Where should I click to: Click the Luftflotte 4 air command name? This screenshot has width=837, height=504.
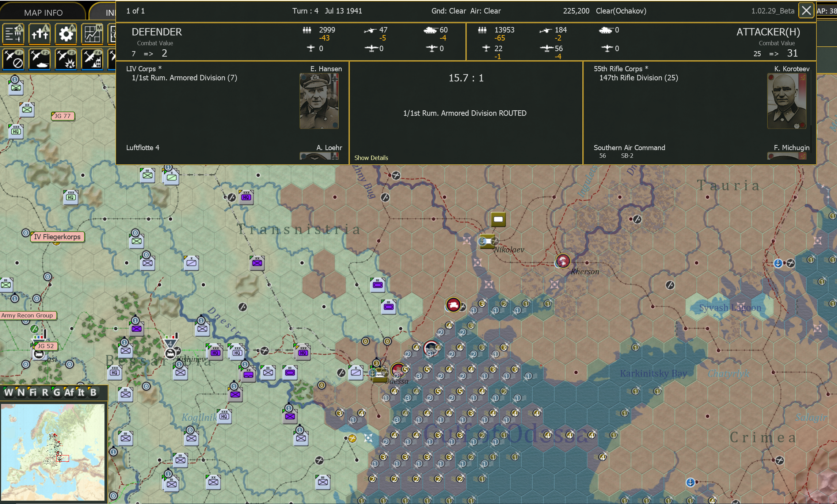(x=143, y=148)
